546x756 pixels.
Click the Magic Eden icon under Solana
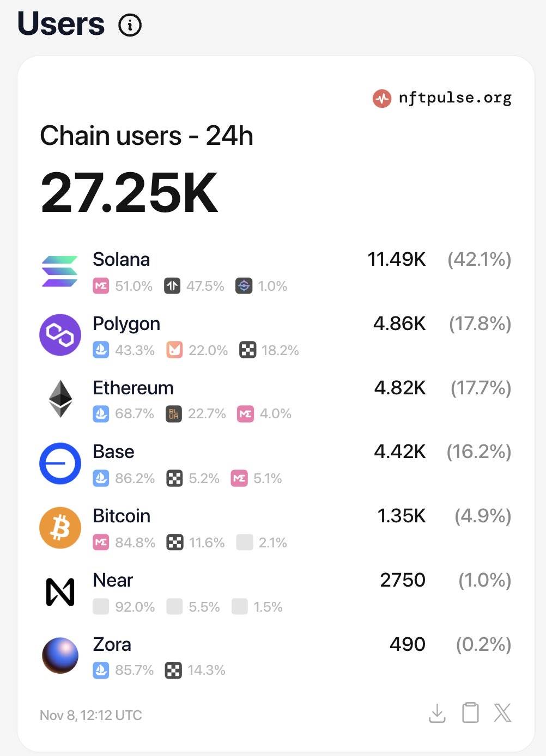coord(101,286)
